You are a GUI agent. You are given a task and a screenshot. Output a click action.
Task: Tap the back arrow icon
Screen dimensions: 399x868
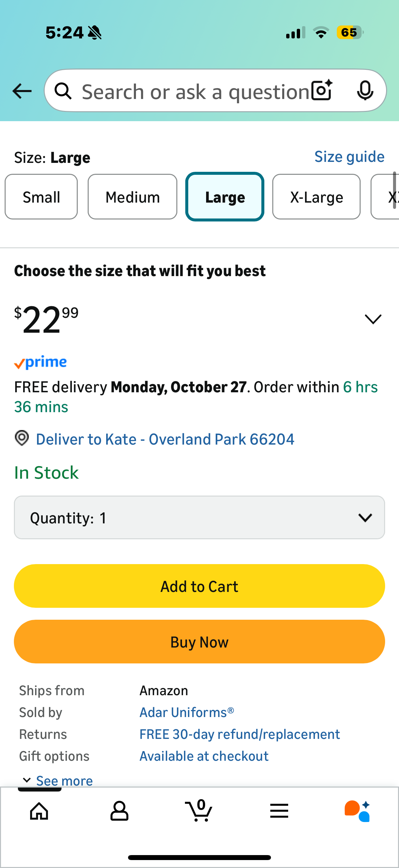pyautogui.click(x=22, y=91)
